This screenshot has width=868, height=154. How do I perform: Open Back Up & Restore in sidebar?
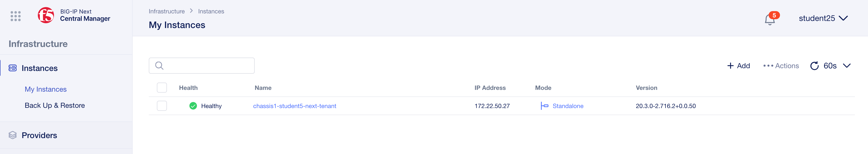coord(54,106)
